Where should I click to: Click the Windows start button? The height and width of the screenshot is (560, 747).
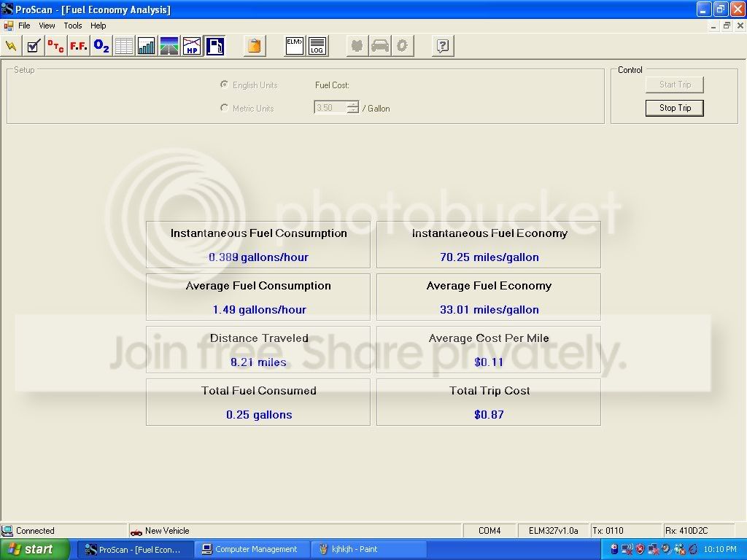click(35, 549)
